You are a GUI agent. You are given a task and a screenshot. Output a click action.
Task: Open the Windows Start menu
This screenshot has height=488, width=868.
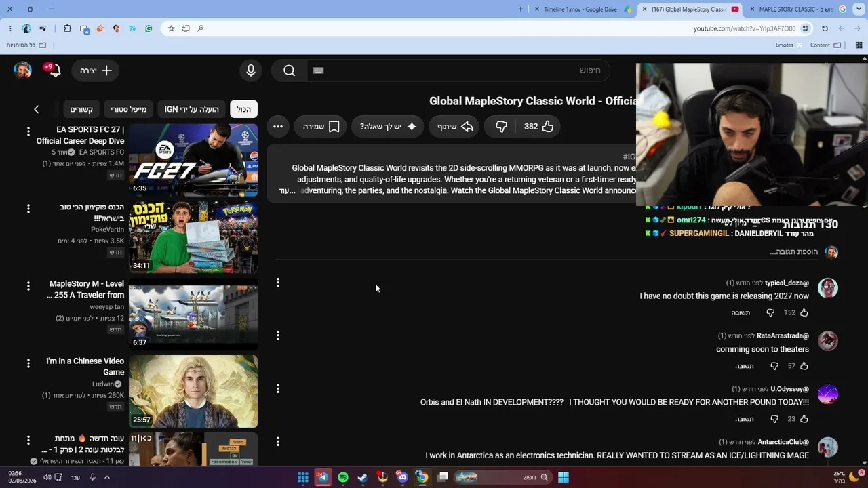[564, 477]
